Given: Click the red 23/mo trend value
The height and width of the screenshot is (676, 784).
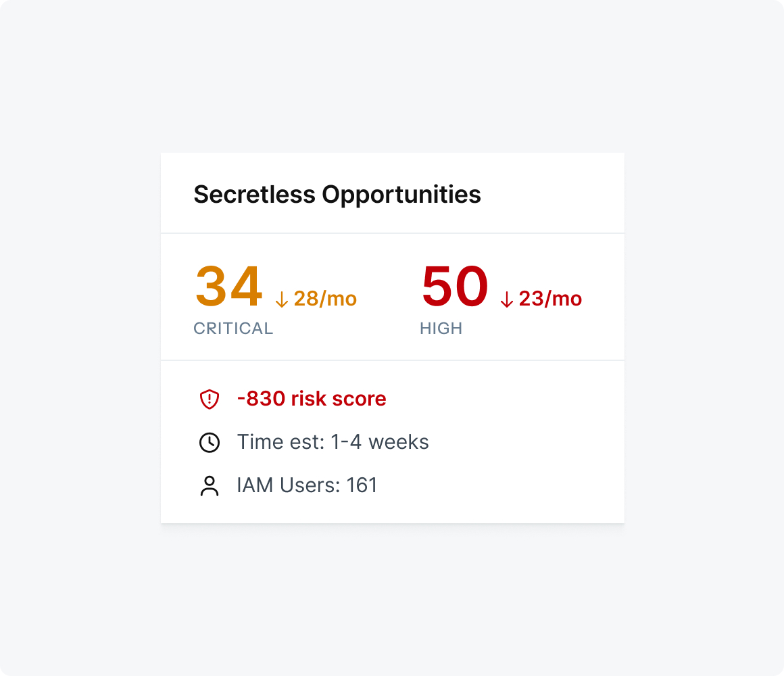Looking at the screenshot, I should pos(550,299).
